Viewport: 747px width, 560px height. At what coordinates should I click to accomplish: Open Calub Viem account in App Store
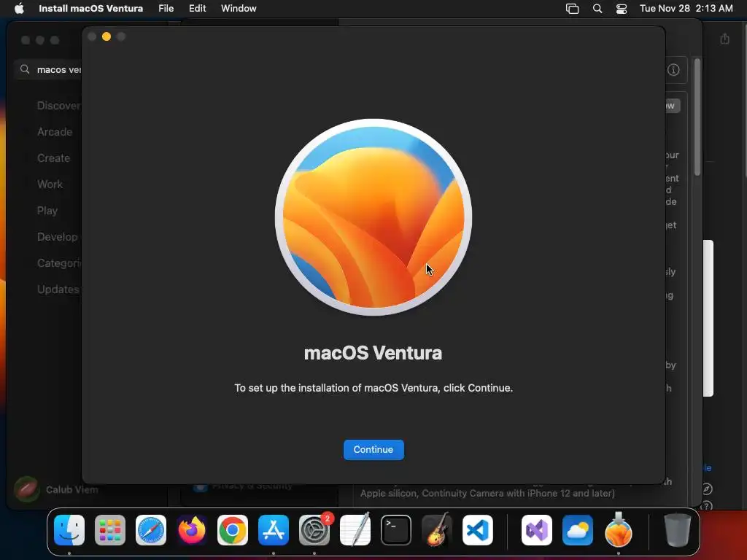[56, 489]
